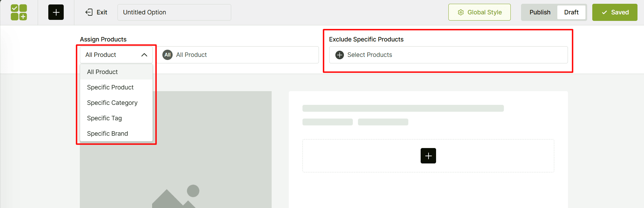The height and width of the screenshot is (208, 644).
Task: Edit the Untitled Option title field
Action: point(174,12)
